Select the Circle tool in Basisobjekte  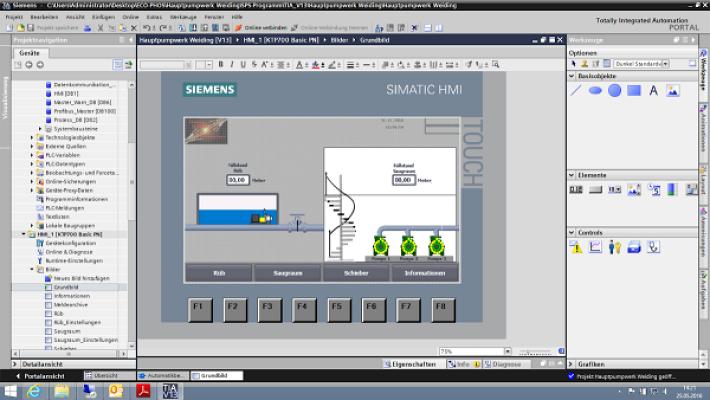click(614, 91)
